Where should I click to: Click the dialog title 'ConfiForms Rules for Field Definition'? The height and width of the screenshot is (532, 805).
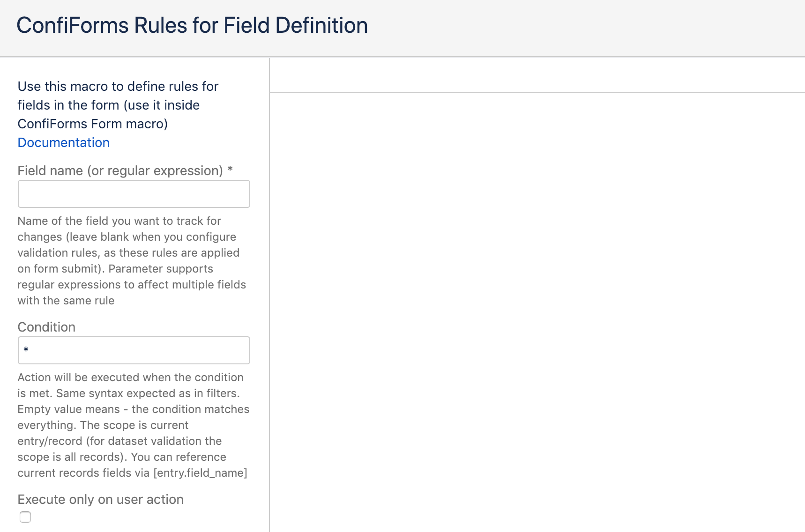coord(192,26)
